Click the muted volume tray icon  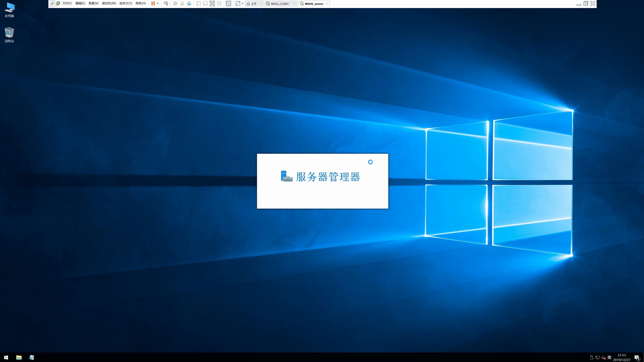pos(604,357)
